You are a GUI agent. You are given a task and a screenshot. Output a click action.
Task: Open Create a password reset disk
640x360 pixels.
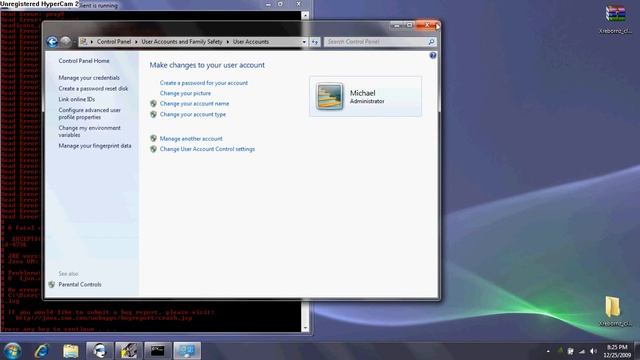click(93, 89)
